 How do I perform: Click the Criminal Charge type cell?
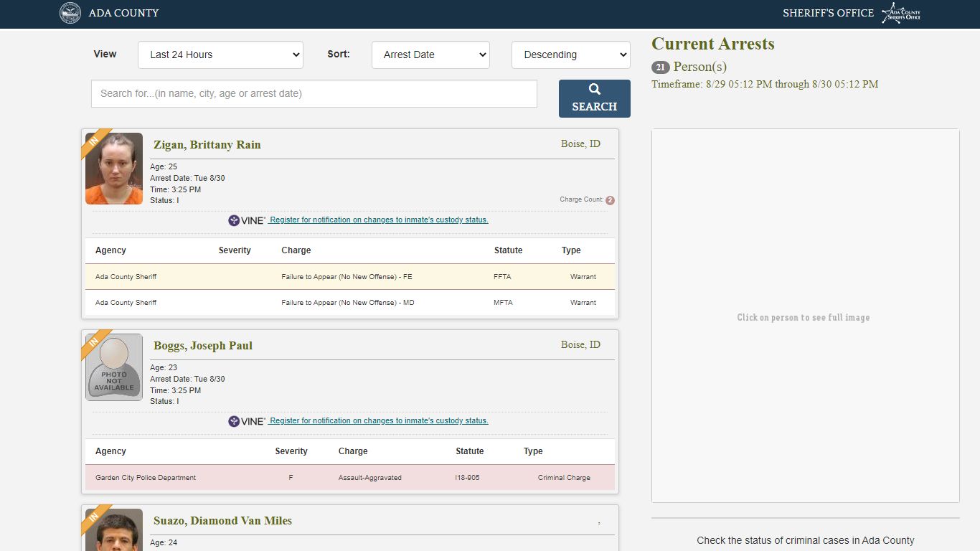(x=564, y=478)
